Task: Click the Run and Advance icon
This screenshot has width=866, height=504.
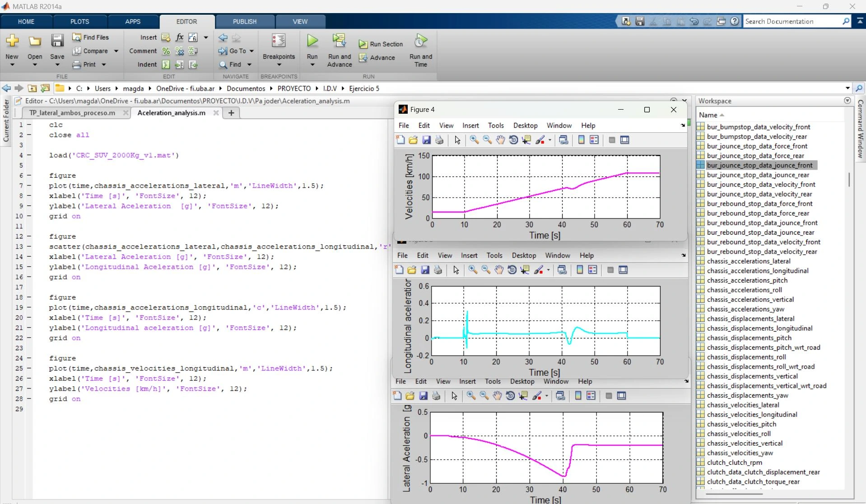Action: click(x=339, y=41)
